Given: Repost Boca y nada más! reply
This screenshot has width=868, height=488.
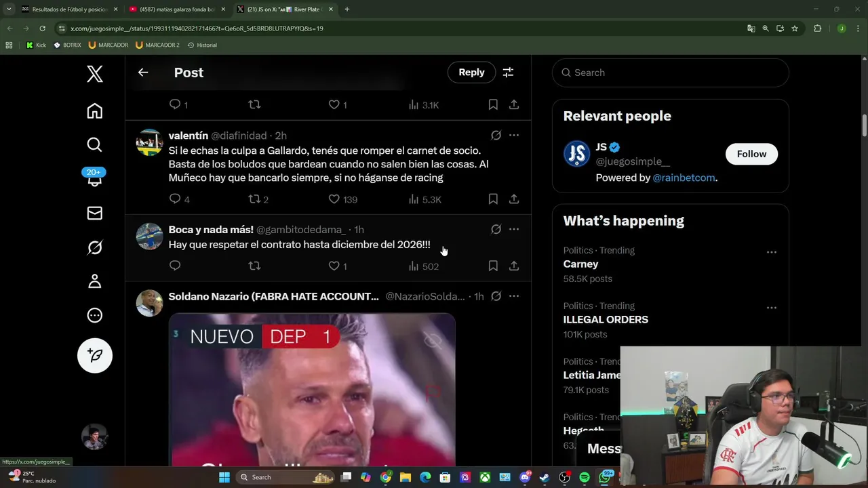Looking at the screenshot, I should point(254,266).
